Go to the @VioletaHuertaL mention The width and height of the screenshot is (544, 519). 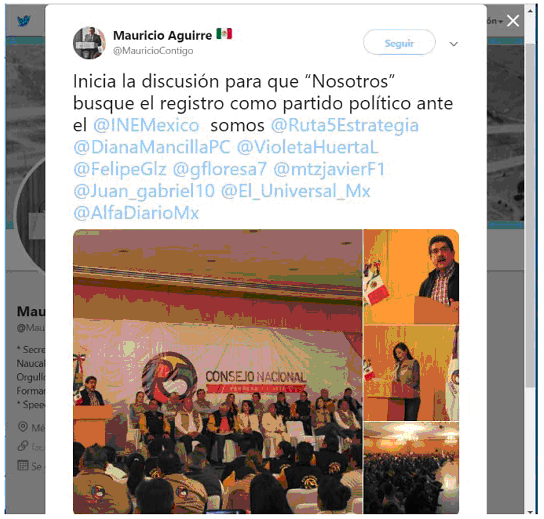[308, 147]
